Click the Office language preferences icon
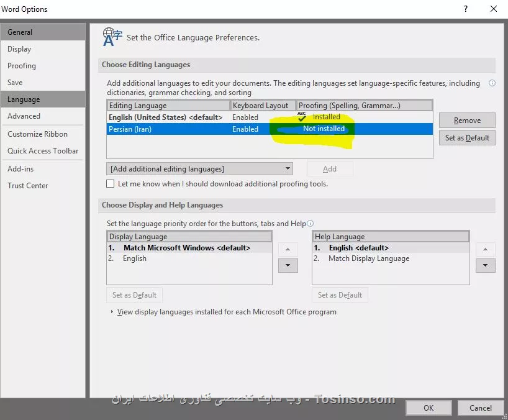 112,37
